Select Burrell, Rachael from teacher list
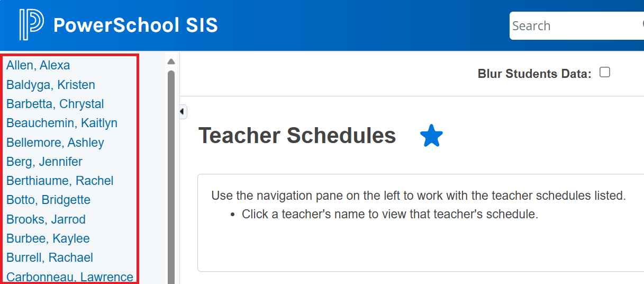The width and height of the screenshot is (644, 284). (50, 258)
